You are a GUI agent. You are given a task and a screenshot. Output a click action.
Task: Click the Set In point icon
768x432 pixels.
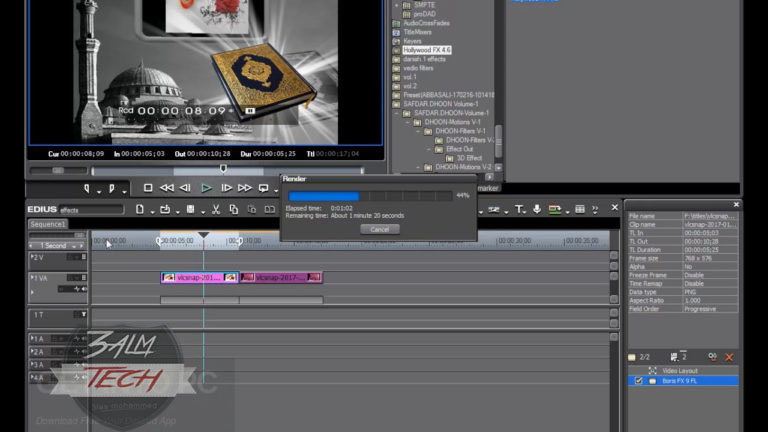87,188
